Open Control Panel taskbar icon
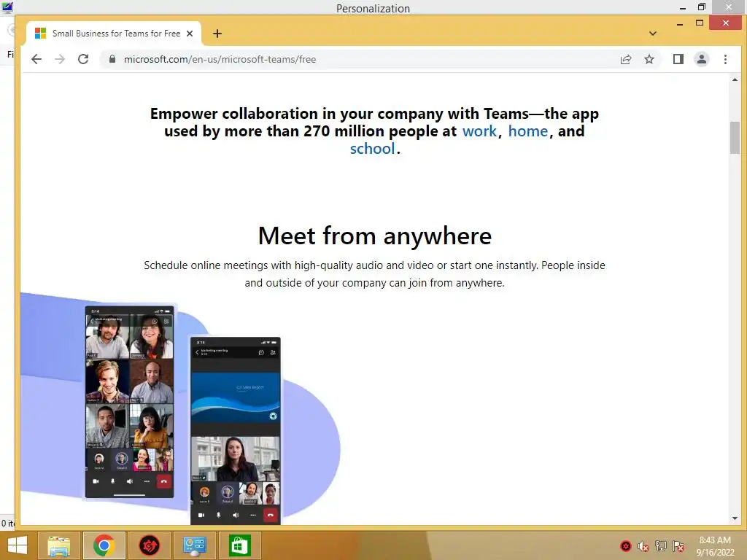This screenshot has width=747, height=560. point(194,545)
